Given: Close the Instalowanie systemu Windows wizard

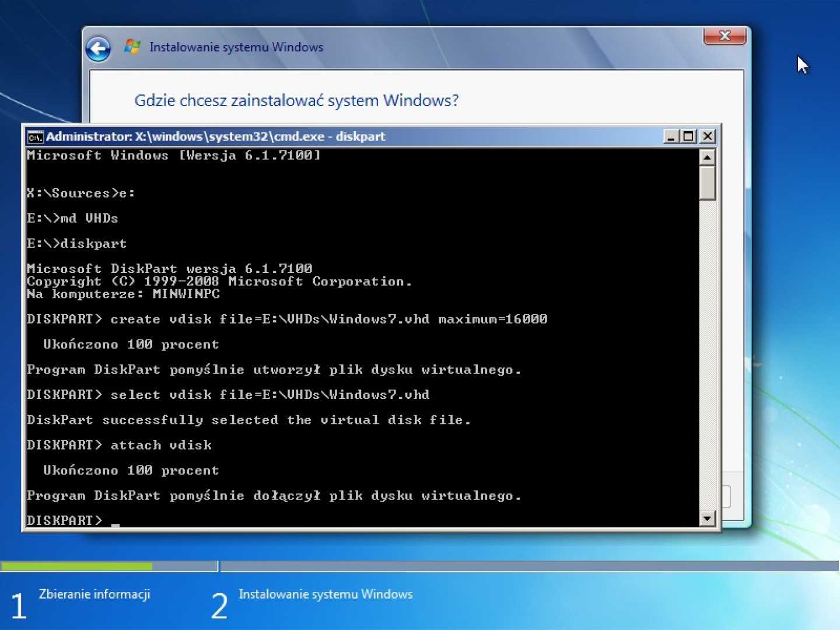Looking at the screenshot, I should coord(724,36).
